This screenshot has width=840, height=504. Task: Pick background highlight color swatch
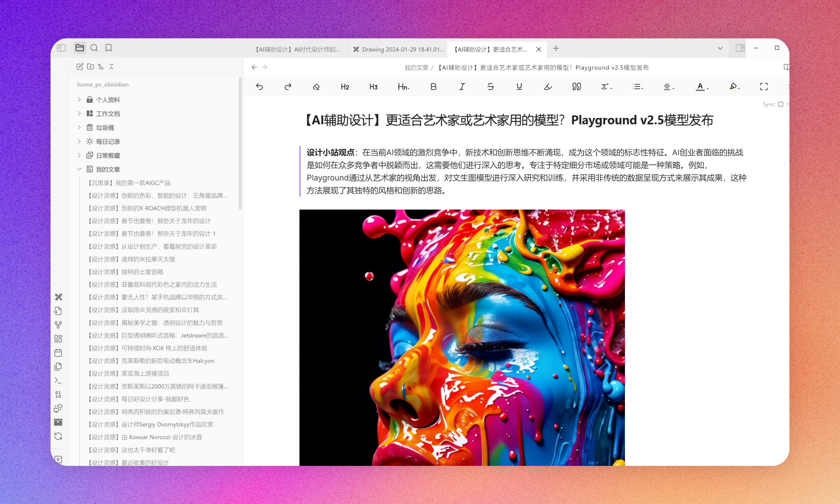click(733, 87)
